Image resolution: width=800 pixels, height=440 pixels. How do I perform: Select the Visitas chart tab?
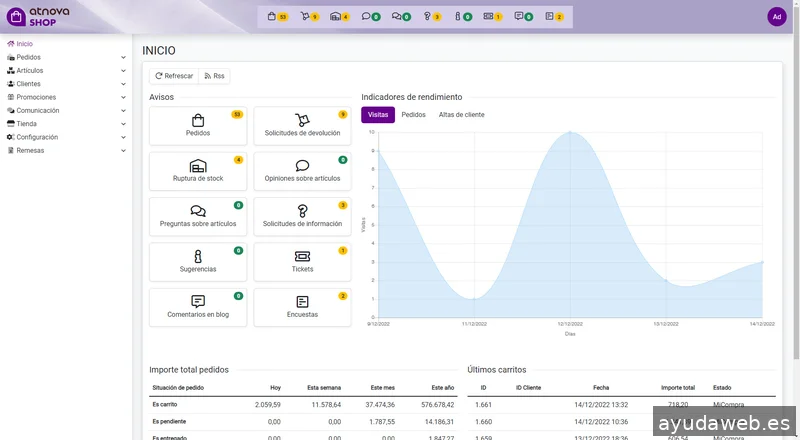click(378, 115)
